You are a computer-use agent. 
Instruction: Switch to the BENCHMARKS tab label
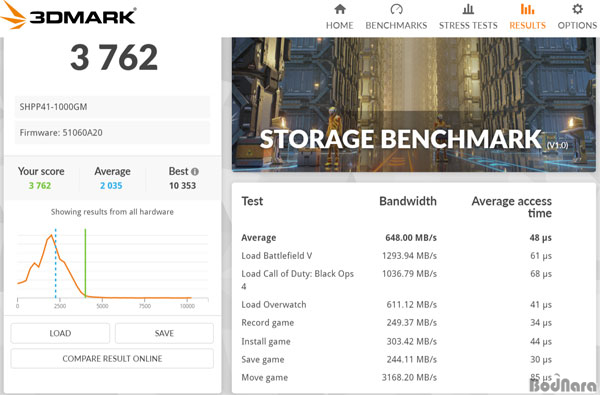(x=396, y=25)
